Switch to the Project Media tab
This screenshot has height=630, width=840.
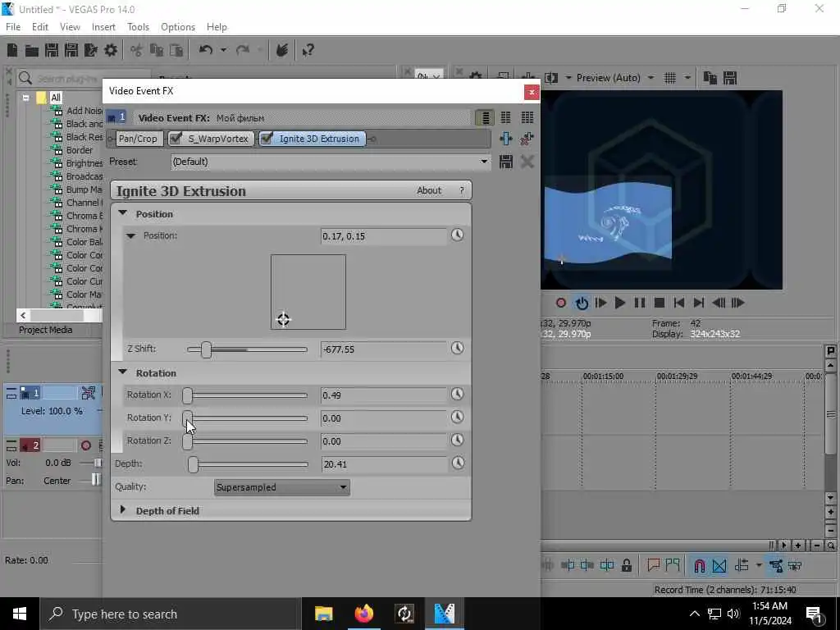point(46,330)
